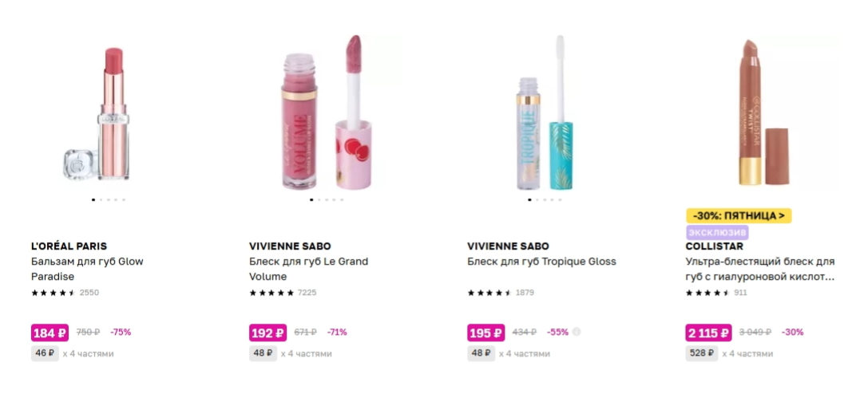Select the 46 ₽ x 4 частями installment

click(x=73, y=353)
